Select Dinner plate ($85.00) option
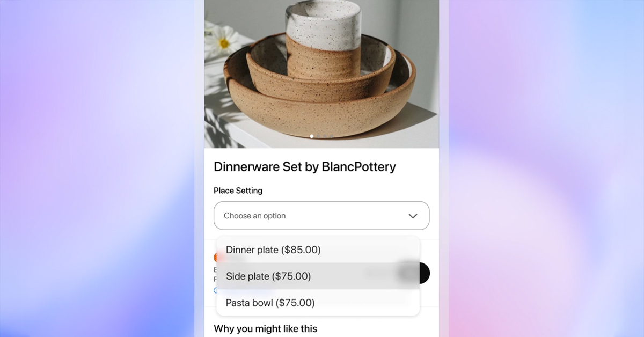Screen dimensions: 644x337 coord(318,250)
